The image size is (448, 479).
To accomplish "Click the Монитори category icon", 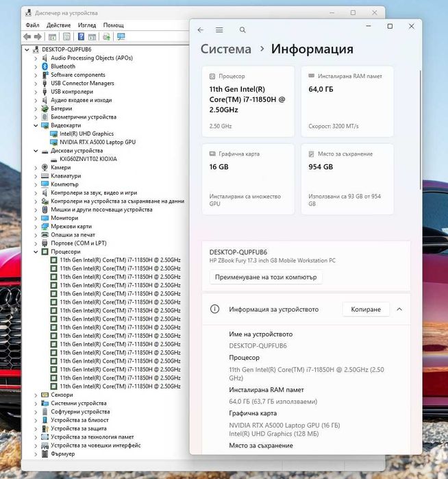I will pyautogui.click(x=45, y=218).
